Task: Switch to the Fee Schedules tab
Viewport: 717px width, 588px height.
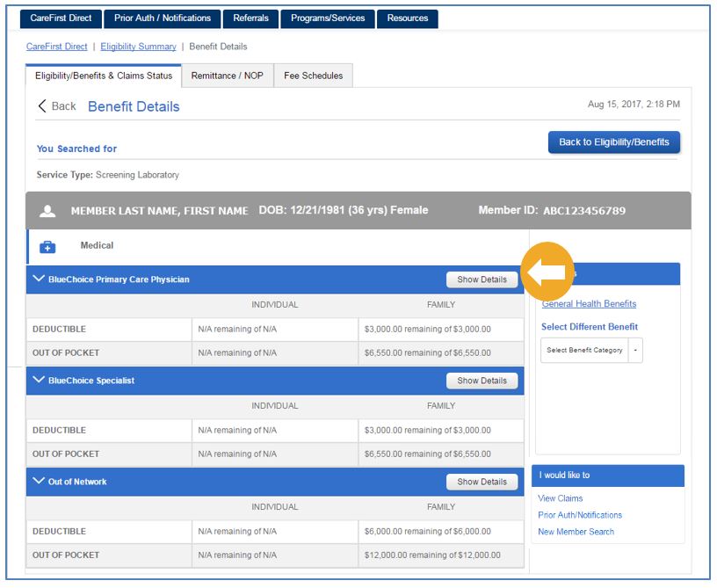Action: 313,76
